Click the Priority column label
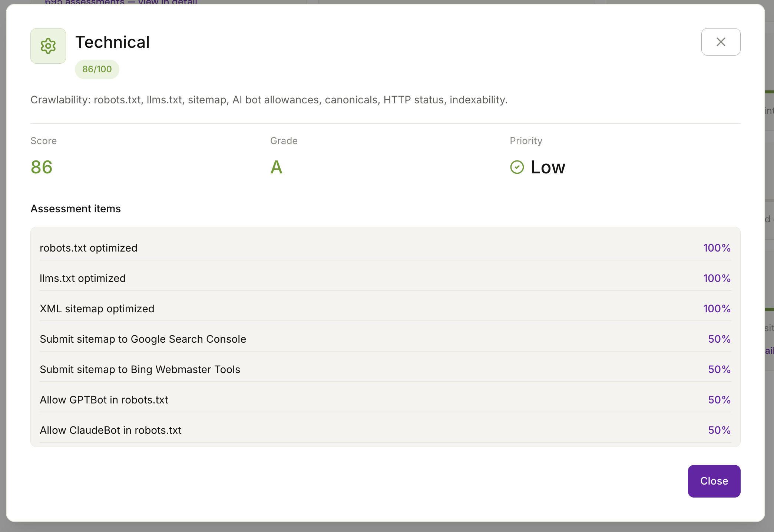This screenshot has height=532, width=774. point(525,141)
